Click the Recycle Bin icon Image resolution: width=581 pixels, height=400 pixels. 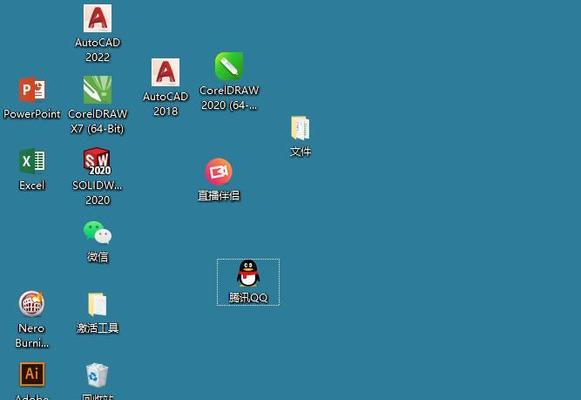tap(97, 375)
